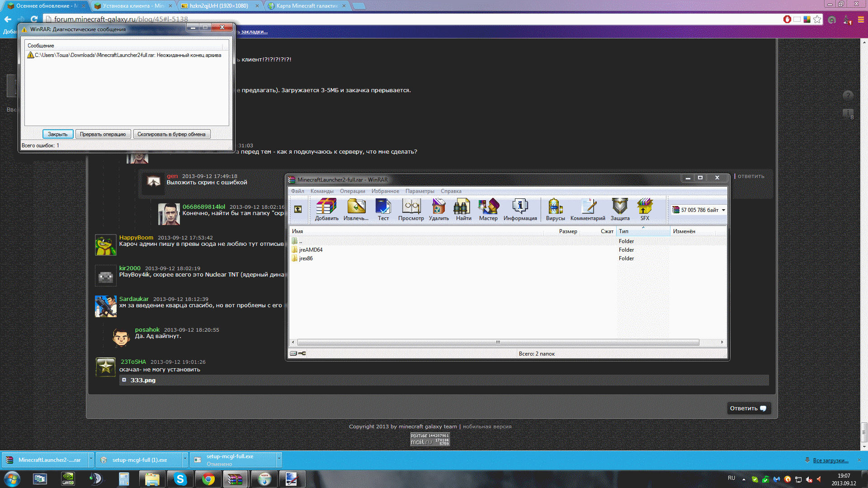The width and height of the screenshot is (868, 488).
Task: Click Закрыть in the diagnostic messages dialog
Action: tap(57, 134)
